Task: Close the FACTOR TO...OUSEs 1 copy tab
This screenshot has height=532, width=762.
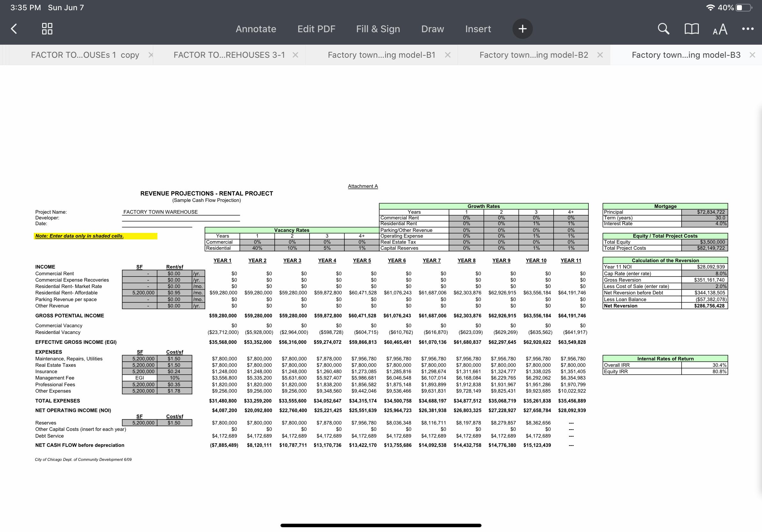Action: point(151,55)
